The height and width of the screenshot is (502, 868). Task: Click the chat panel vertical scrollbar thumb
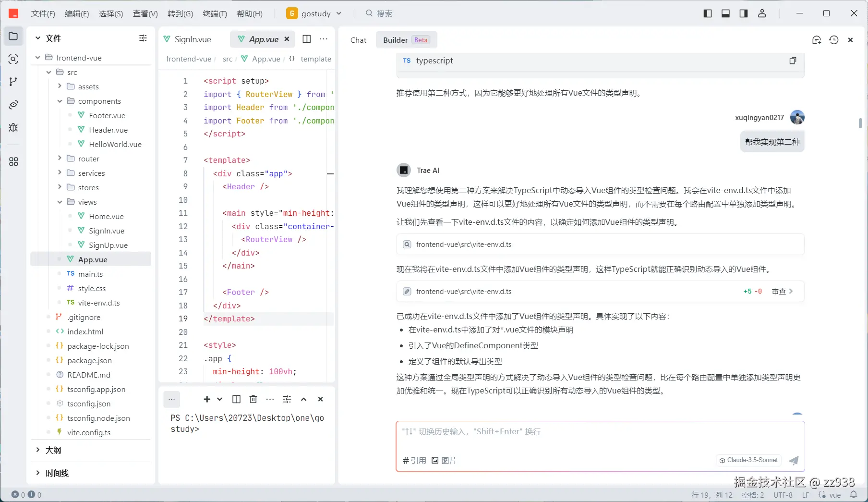[x=860, y=123]
